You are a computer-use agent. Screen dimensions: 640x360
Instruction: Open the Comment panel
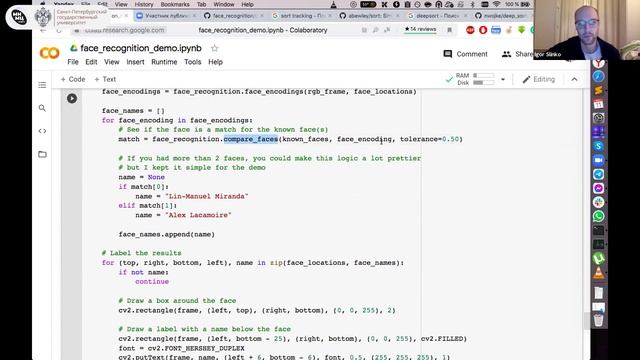tap(465, 54)
